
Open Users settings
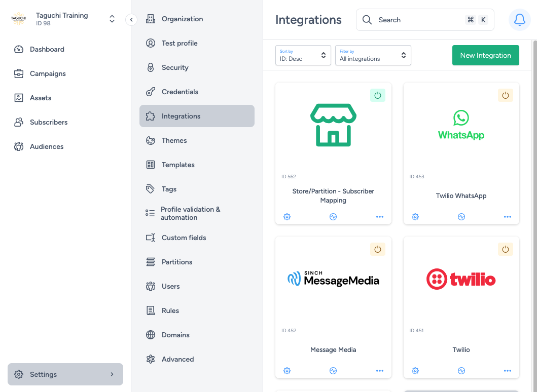197,286
